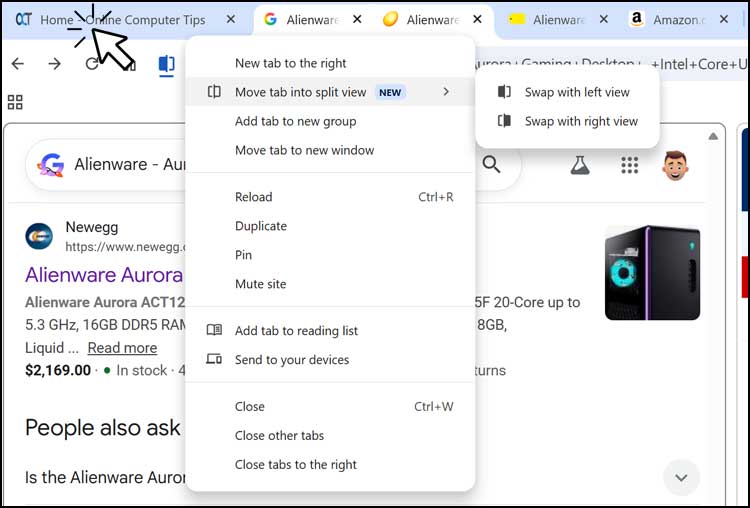
Task: Select Mute site in the menu
Action: [x=330, y=284]
